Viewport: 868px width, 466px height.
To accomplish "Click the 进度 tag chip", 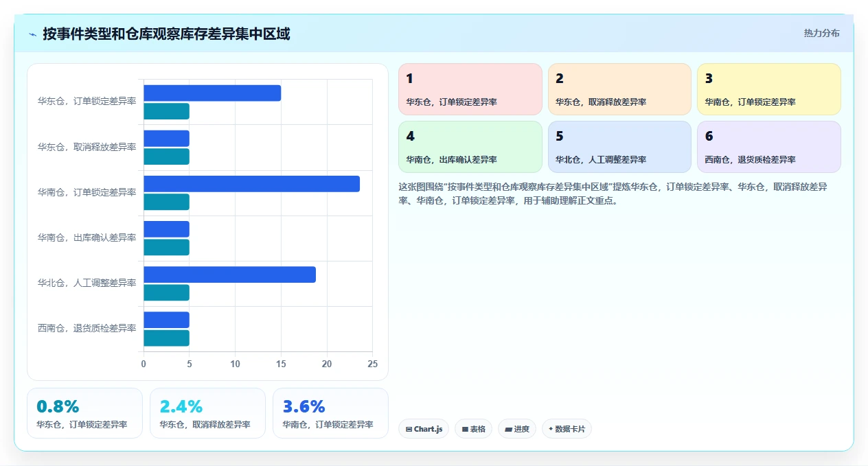I will coord(517,429).
